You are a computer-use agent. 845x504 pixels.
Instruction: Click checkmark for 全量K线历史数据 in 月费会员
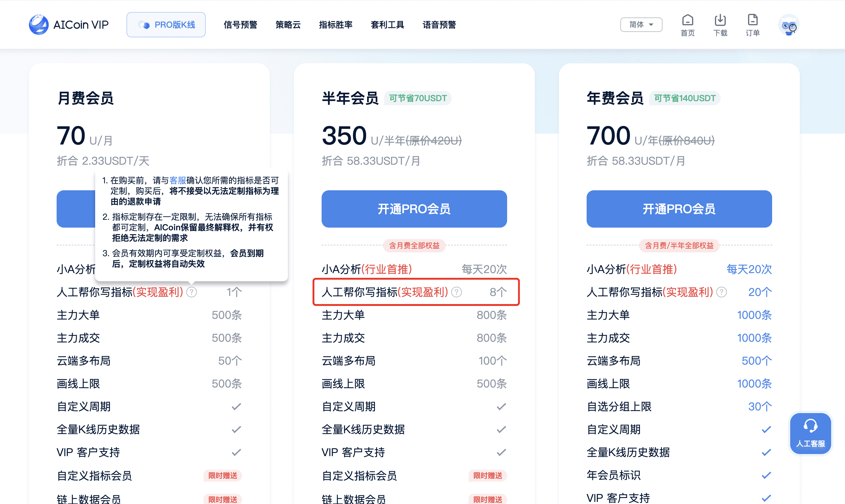tap(236, 429)
